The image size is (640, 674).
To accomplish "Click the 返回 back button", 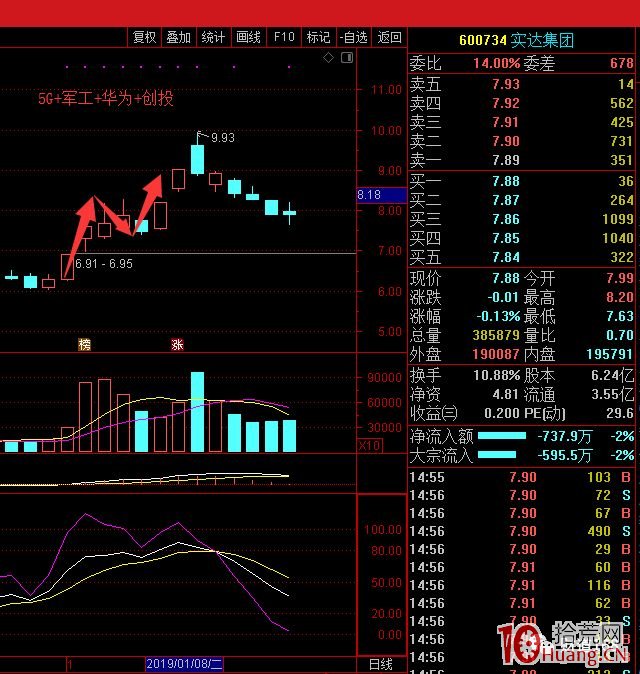I will (389, 38).
